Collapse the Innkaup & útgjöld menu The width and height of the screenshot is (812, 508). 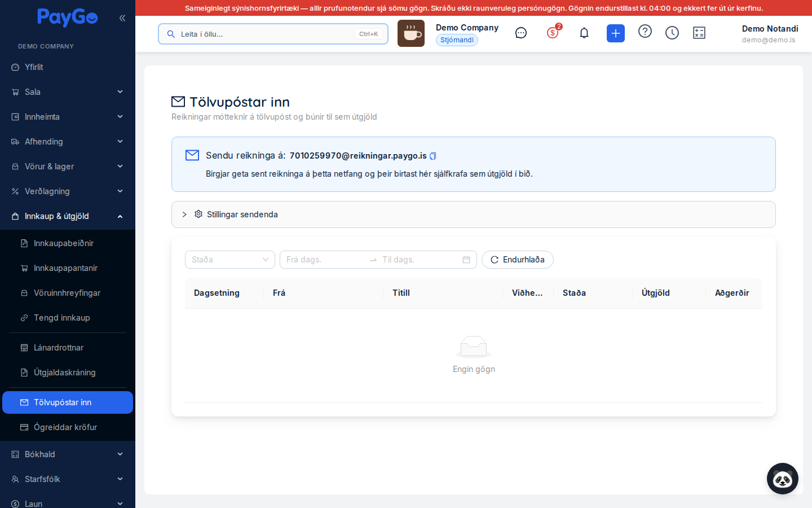point(68,216)
